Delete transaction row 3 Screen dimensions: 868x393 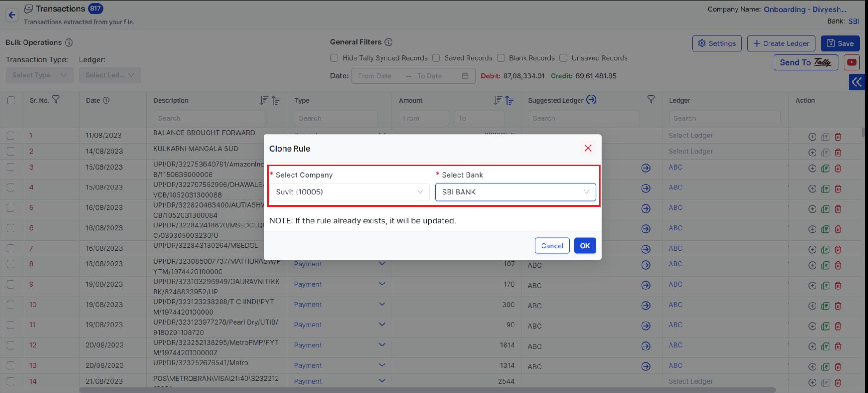click(838, 168)
